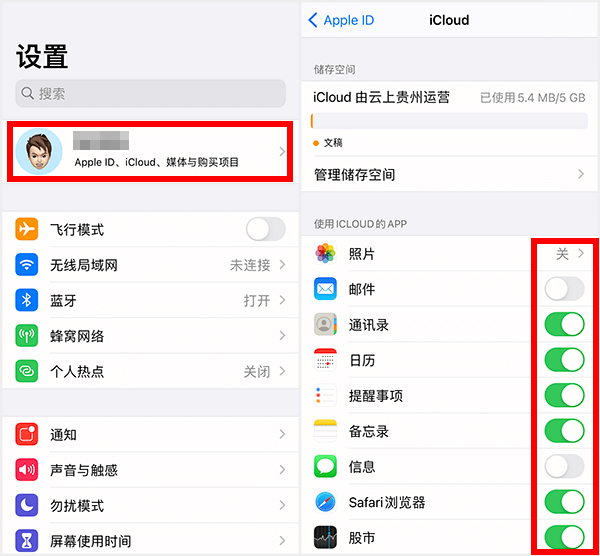Screen dimensions: 600x556
Task: Tap the Do Not Disturb (勿扰模式) moon icon
Action: pos(26,505)
